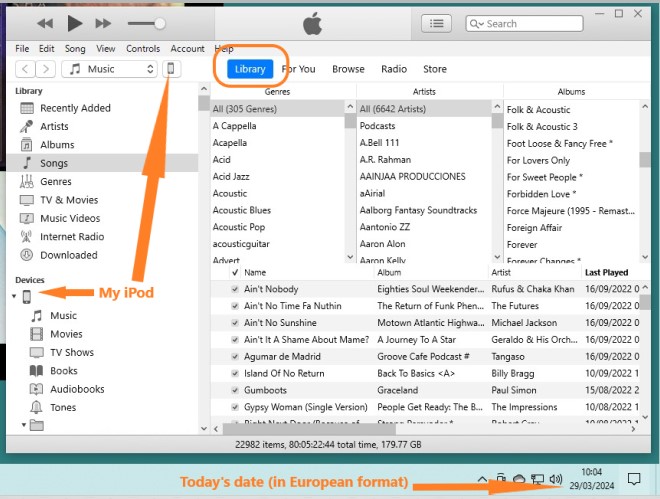Show hidden tray icons chevron on taskbar
This screenshot has width=660, height=499.
[x=482, y=479]
